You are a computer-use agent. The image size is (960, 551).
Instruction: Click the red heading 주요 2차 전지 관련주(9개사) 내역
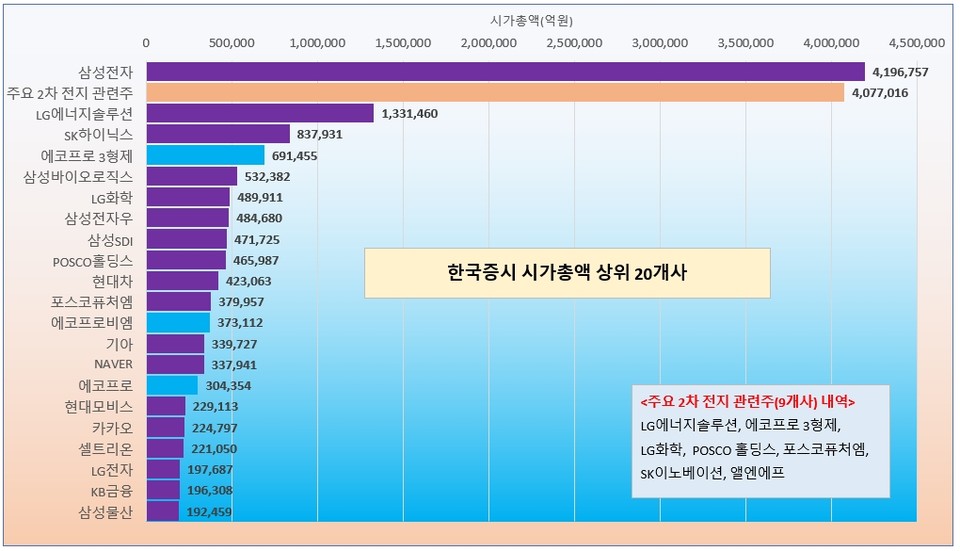tap(748, 402)
